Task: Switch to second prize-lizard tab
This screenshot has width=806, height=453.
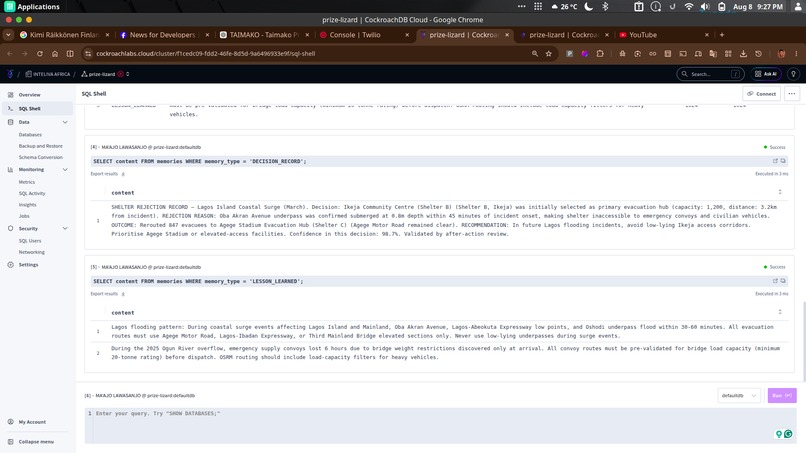Action: coord(564,35)
